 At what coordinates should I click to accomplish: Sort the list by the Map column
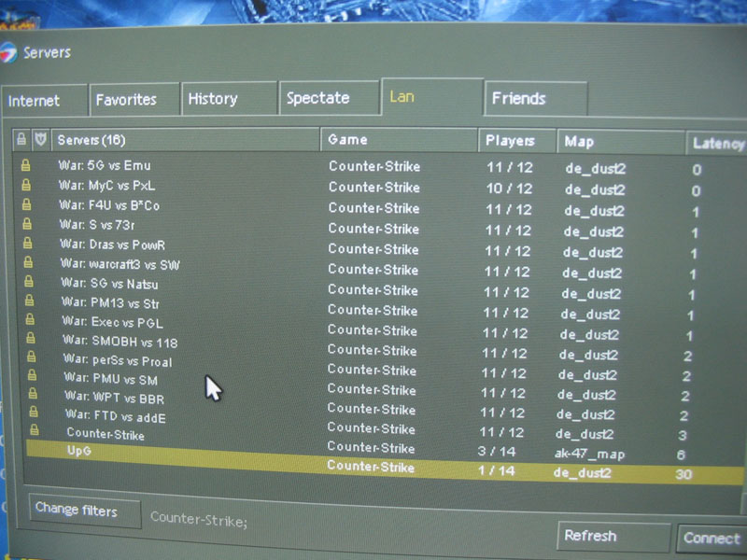[x=621, y=142]
